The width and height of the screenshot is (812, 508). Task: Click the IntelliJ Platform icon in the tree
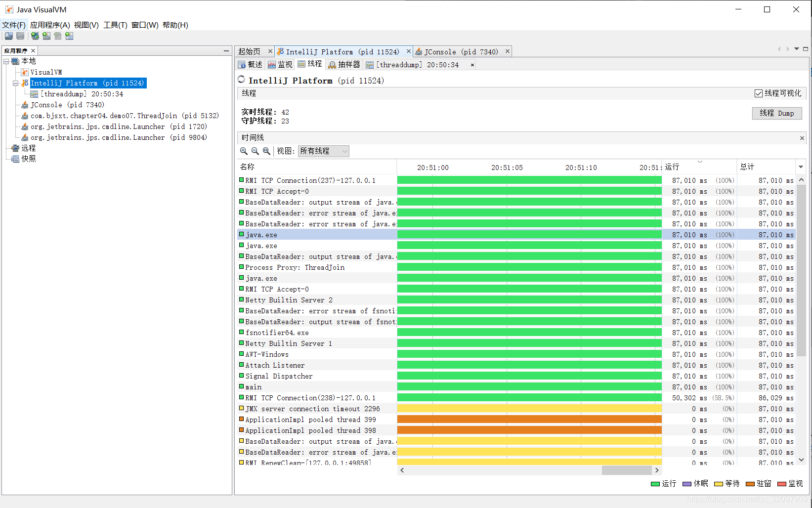click(x=25, y=83)
